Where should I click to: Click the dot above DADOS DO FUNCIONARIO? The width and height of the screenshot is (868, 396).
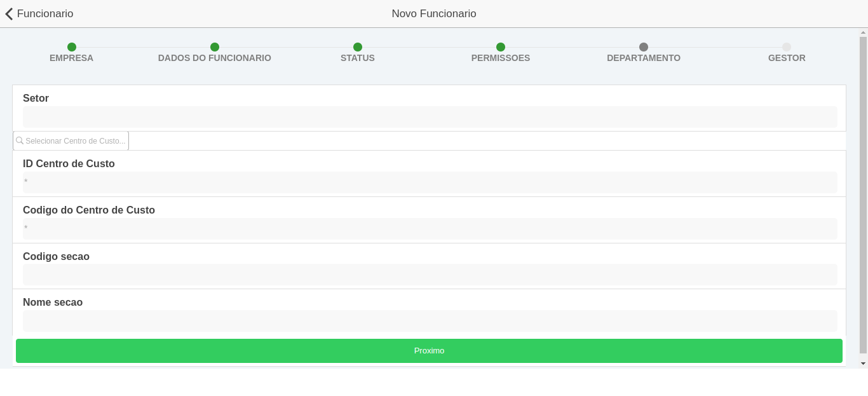tap(215, 47)
